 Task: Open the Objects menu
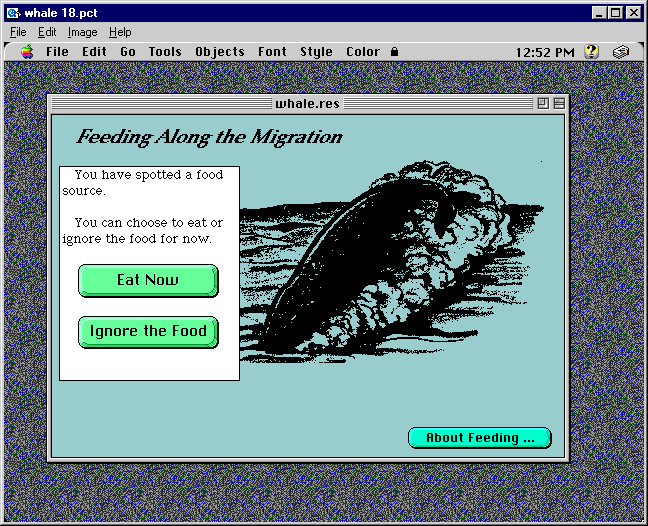coord(220,52)
